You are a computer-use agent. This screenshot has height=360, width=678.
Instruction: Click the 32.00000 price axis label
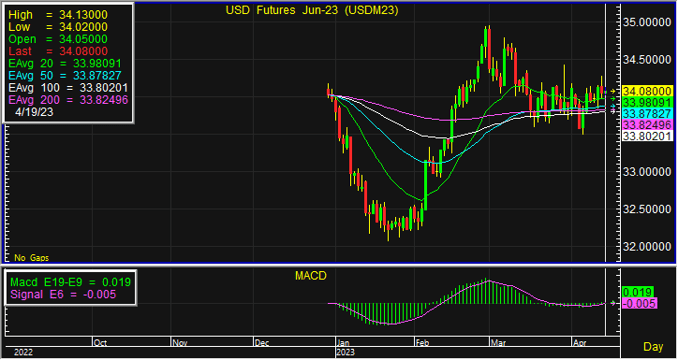[x=647, y=246]
